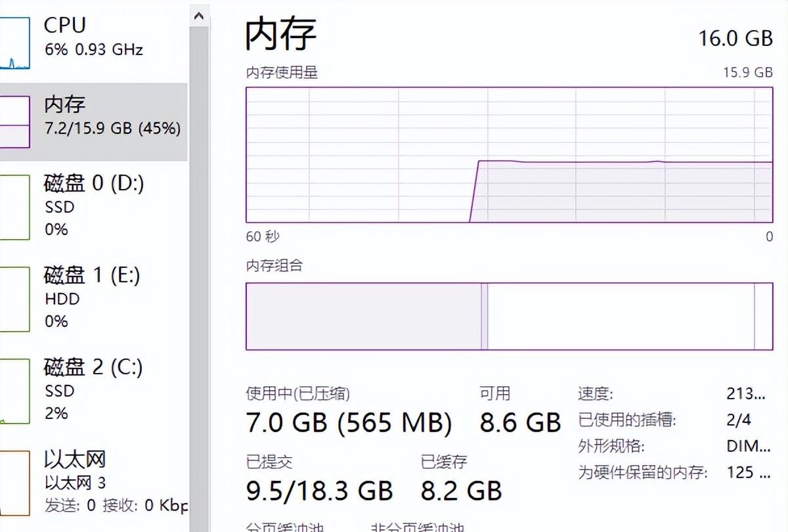
Task: Click the 使用中 7.0 GB (565 MB) value
Action: [x=349, y=423]
